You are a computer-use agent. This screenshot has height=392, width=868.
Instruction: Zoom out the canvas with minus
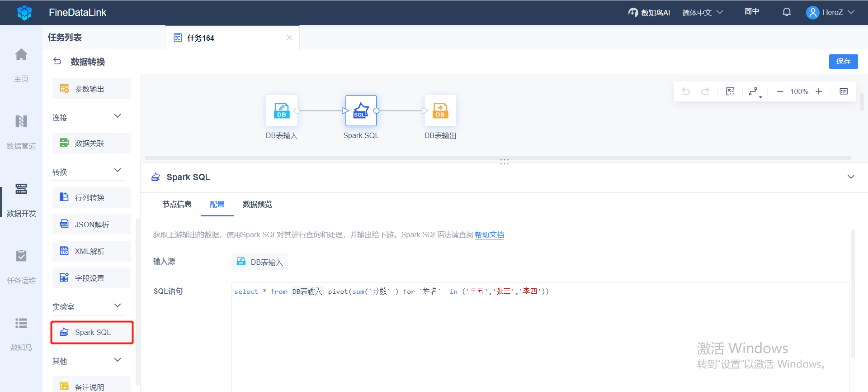click(780, 91)
